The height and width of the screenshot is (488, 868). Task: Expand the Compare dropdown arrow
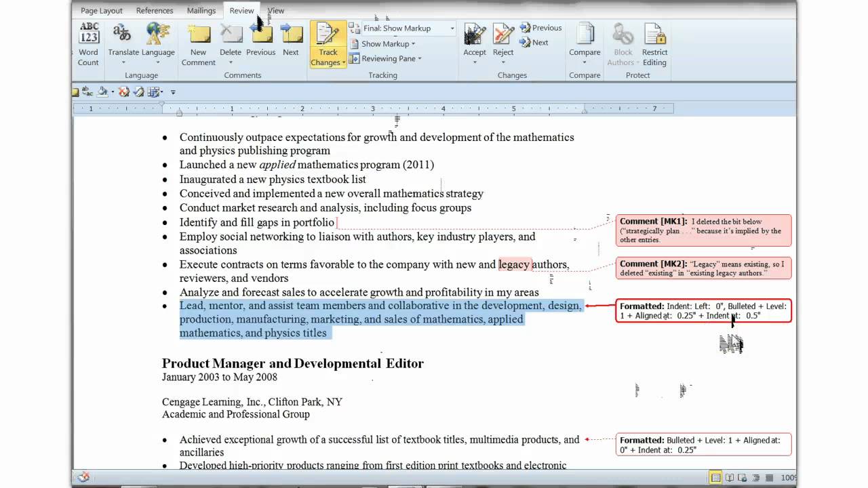[x=585, y=62]
